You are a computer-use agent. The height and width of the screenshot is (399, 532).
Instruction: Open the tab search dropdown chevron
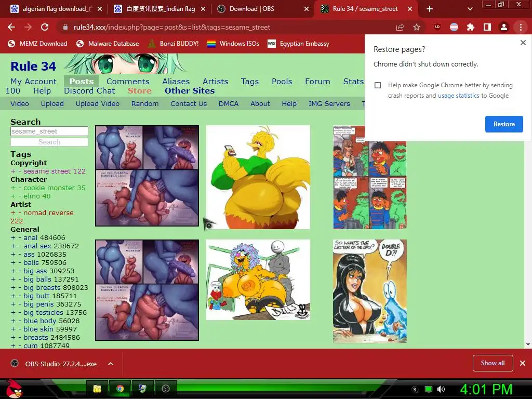click(470, 9)
